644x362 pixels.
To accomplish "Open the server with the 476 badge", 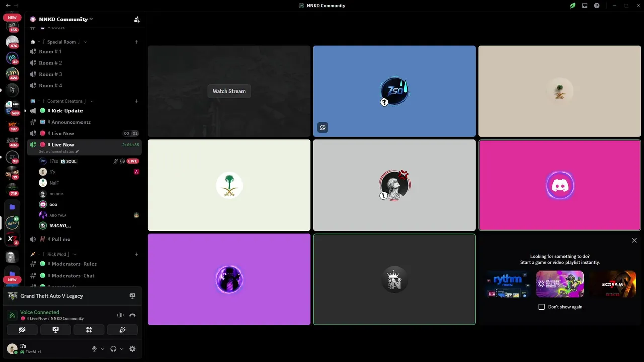I will (12, 42).
